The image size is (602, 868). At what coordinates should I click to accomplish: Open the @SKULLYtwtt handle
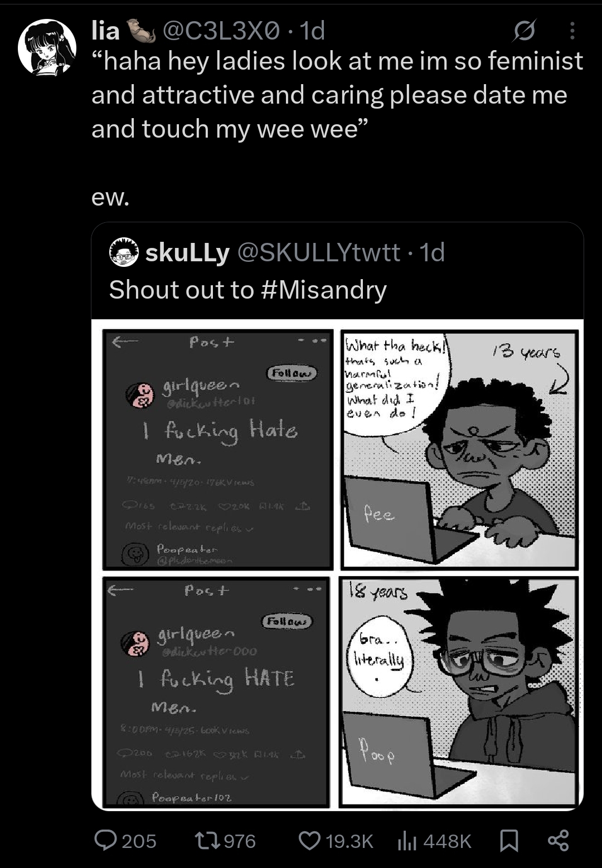tap(319, 252)
